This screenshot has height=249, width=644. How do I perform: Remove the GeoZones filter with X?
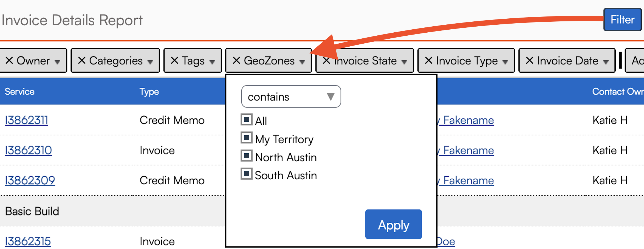(236, 60)
